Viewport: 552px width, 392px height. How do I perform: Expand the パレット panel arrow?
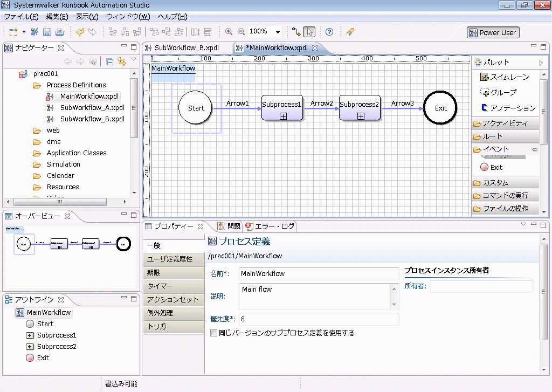(541, 63)
